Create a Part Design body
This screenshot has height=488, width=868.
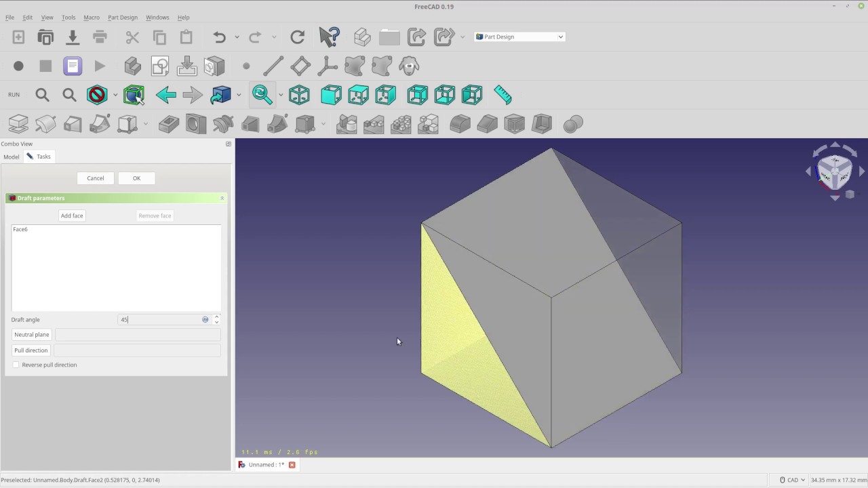(133, 66)
